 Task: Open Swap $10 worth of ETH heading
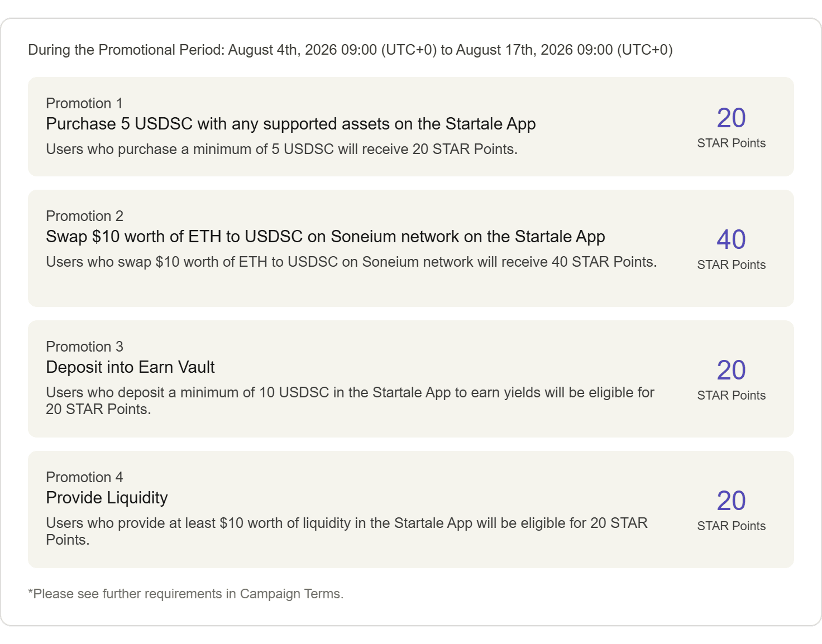click(x=325, y=237)
